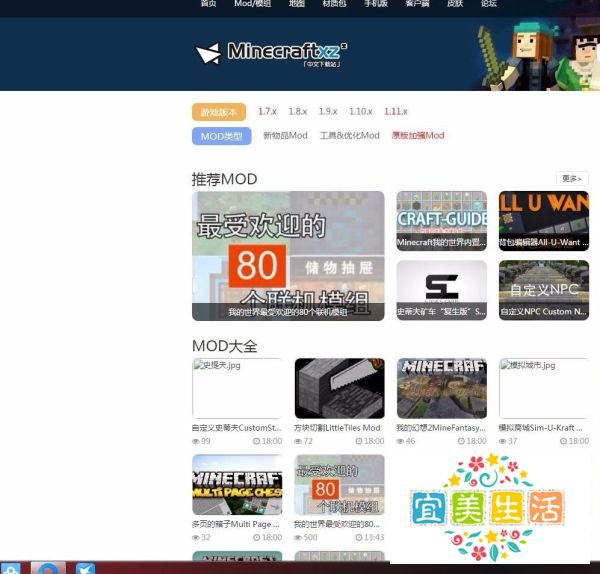The width and height of the screenshot is (600, 574).
Task: Click the eye icon beside 72 views
Action: click(x=298, y=441)
